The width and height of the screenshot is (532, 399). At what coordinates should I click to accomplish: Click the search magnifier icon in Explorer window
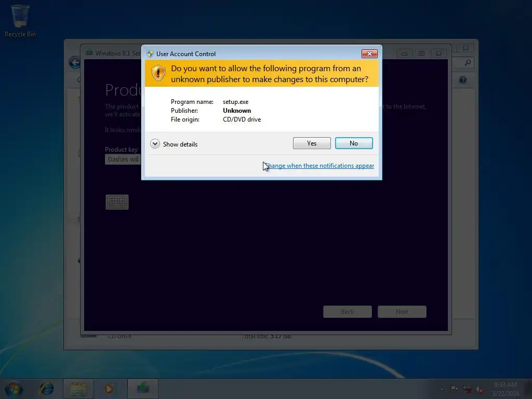point(468,62)
